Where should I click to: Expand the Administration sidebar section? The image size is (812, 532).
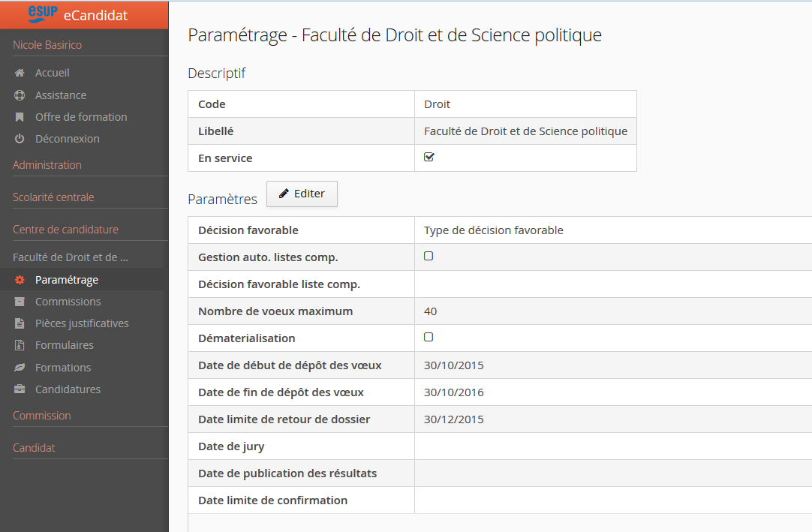pyautogui.click(x=47, y=165)
